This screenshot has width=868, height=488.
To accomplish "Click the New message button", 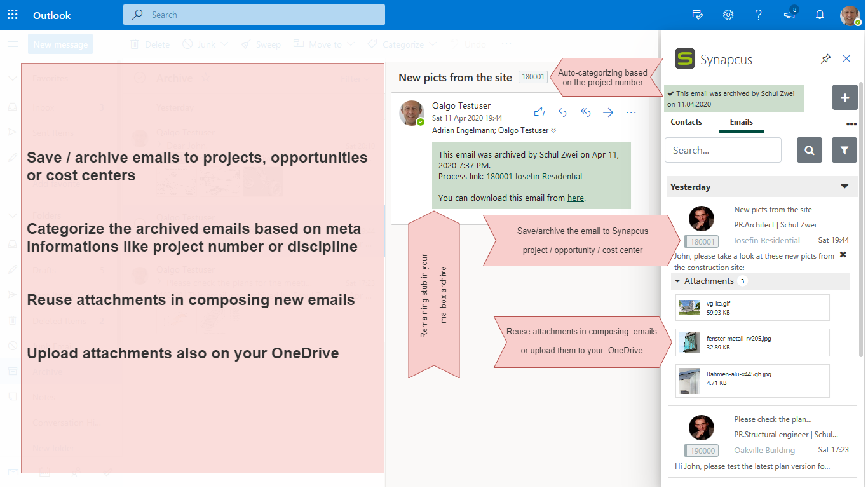I will click(x=60, y=44).
